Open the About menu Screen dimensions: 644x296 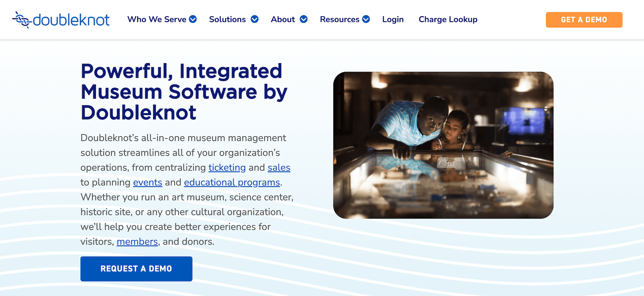(283, 19)
